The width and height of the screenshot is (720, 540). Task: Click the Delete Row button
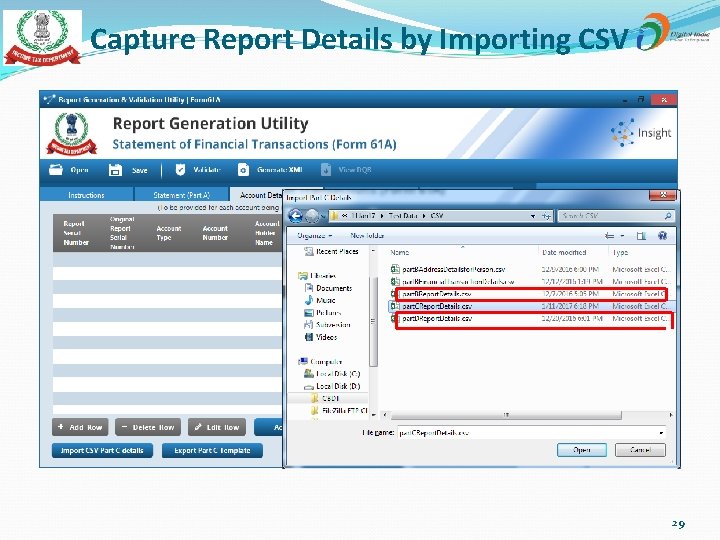coord(148,427)
